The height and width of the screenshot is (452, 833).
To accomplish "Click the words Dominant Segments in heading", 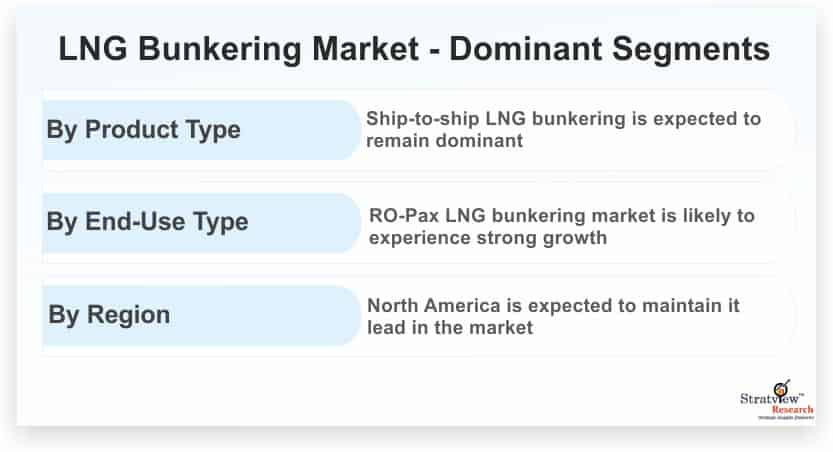I will tap(609, 49).
